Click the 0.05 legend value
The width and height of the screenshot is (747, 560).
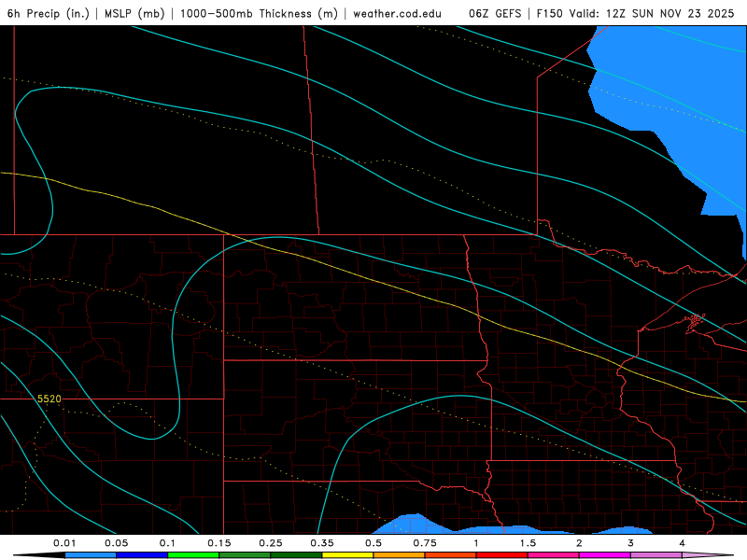pos(116,543)
